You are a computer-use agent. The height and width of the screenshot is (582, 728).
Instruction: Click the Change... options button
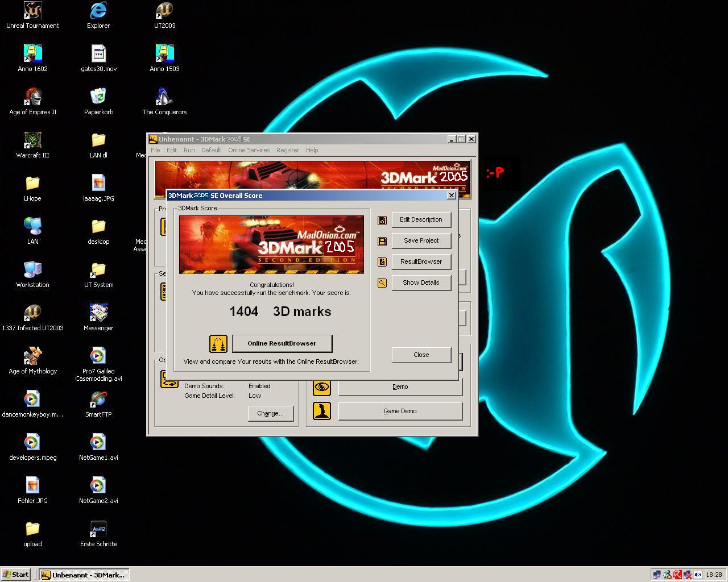270,413
